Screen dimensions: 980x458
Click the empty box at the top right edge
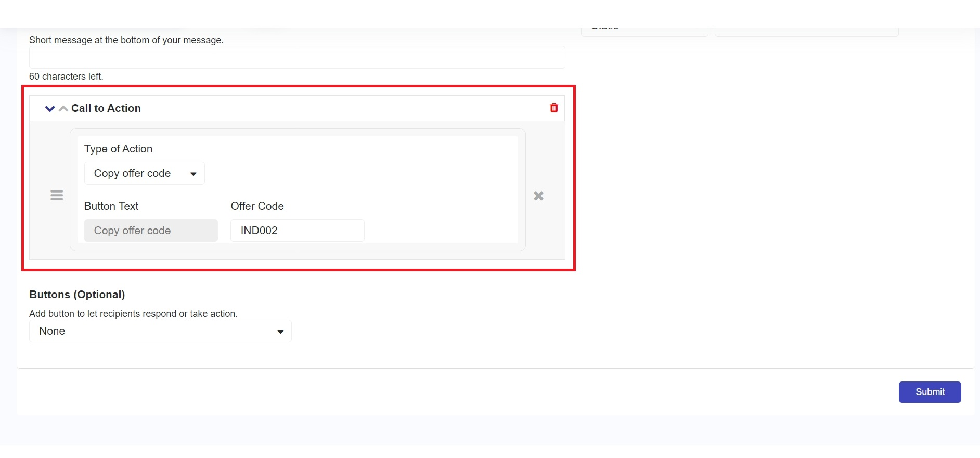[x=806, y=32]
